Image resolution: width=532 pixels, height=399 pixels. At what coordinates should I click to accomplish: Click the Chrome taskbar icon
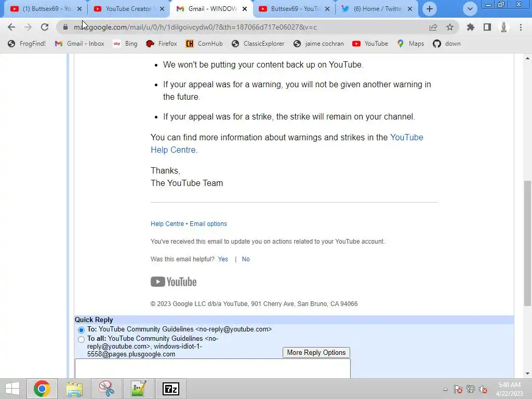click(42, 389)
